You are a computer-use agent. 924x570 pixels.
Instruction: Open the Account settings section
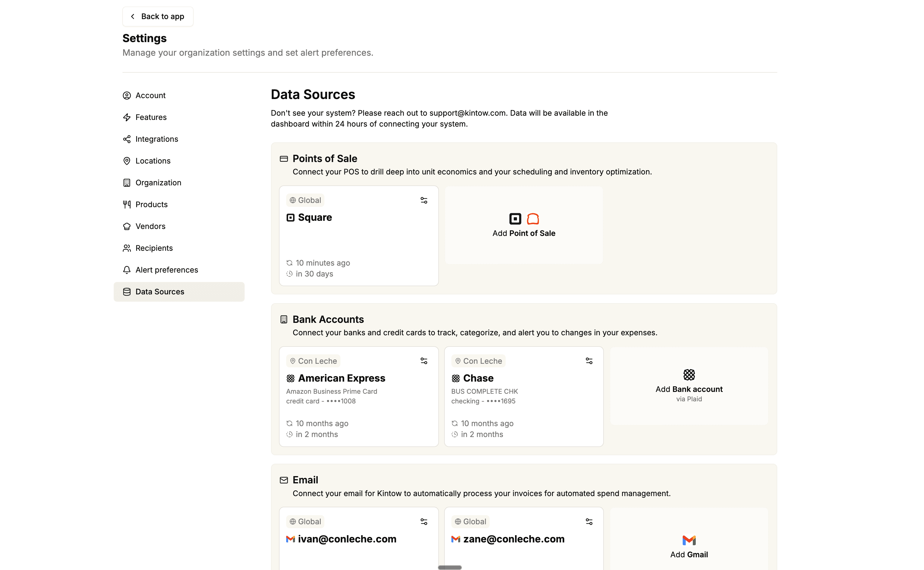pos(150,95)
